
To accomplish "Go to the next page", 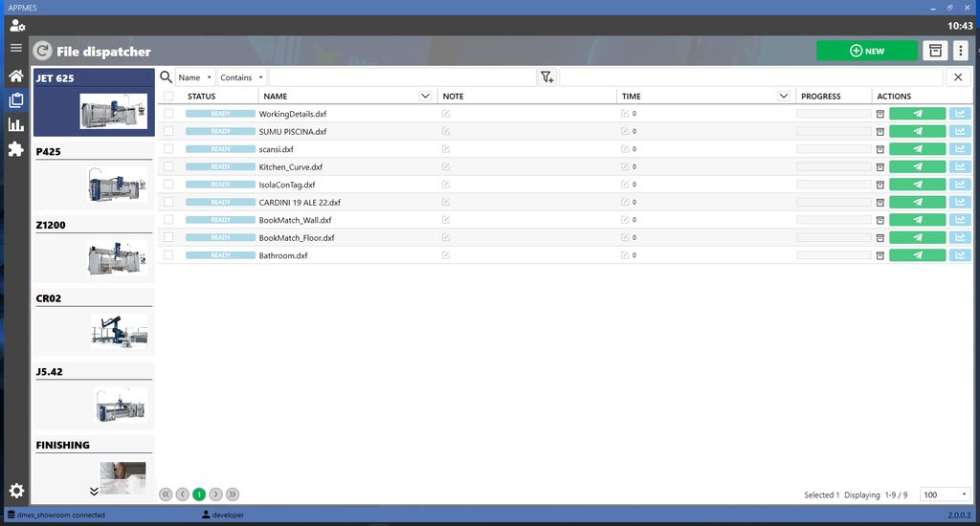I will pos(215,494).
